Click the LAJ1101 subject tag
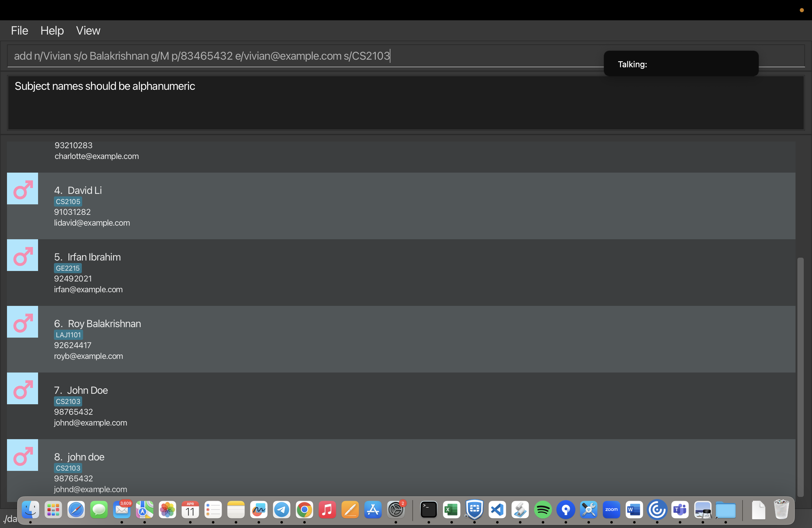Viewport: 812px width, 528px height. (x=68, y=334)
